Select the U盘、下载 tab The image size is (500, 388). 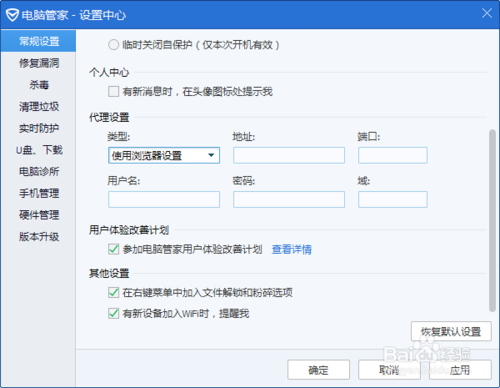coord(38,150)
